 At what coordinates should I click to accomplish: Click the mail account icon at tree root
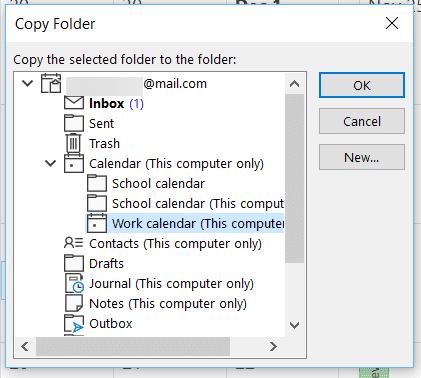click(51, 83)
